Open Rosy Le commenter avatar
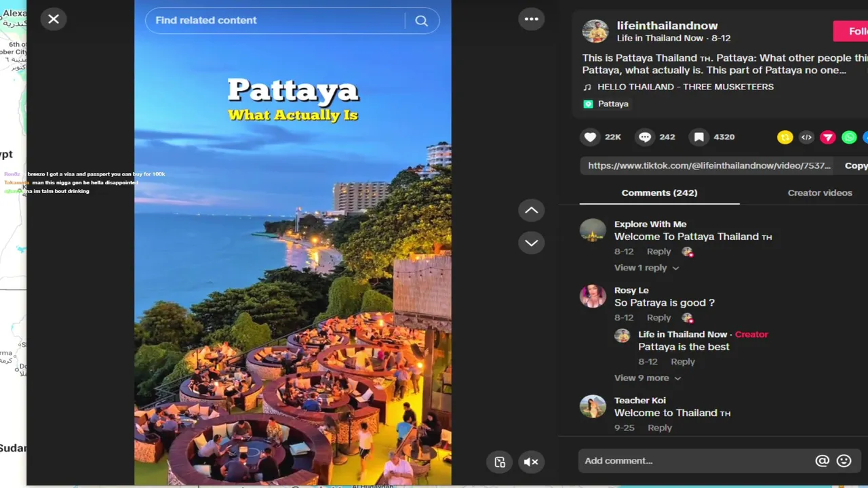Viewport: 868px width, 488px height. pyautogui.click(x=593, y=296)
